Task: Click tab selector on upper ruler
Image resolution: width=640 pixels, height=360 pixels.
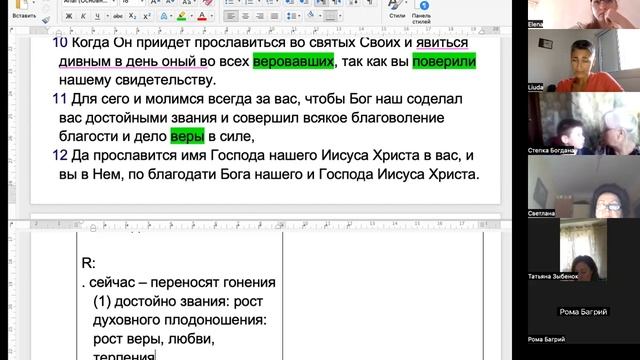Action: (12, 30)
